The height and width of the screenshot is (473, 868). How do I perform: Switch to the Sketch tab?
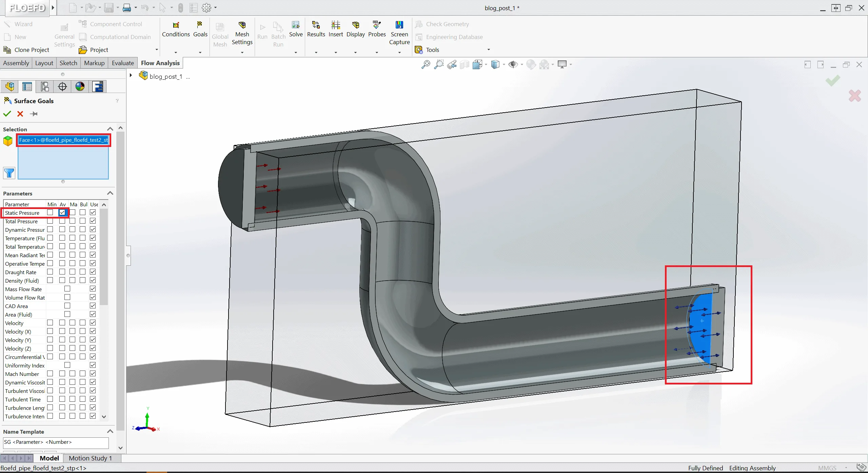click(68, 63)
